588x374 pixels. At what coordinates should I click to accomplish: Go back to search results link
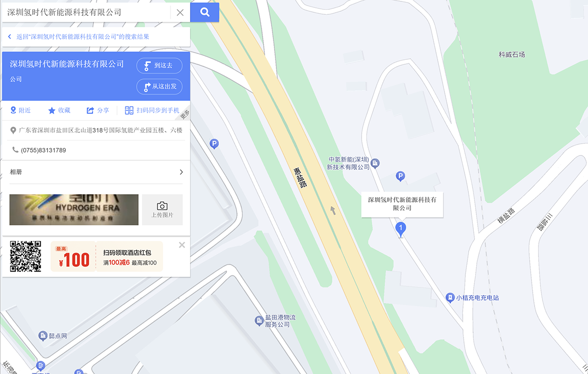(x=78, y=37)
